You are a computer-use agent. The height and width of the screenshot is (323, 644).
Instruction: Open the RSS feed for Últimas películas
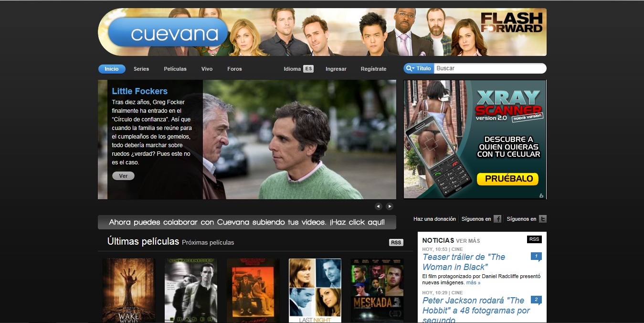point(396,242)
